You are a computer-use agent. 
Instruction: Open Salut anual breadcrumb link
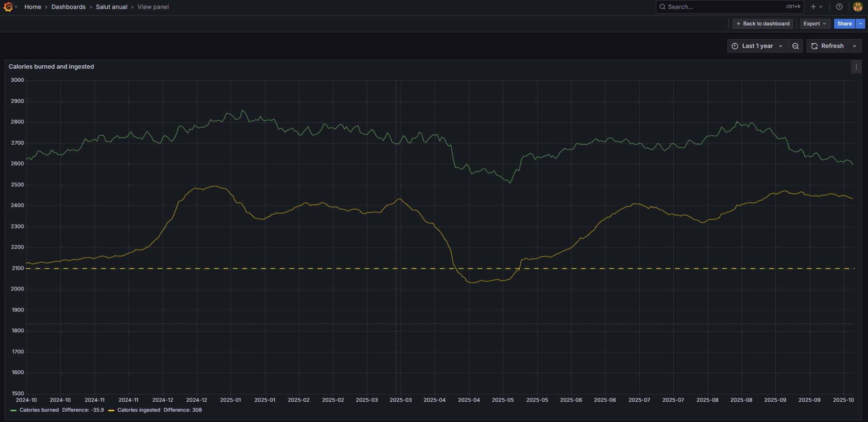[x=111, y=7]
